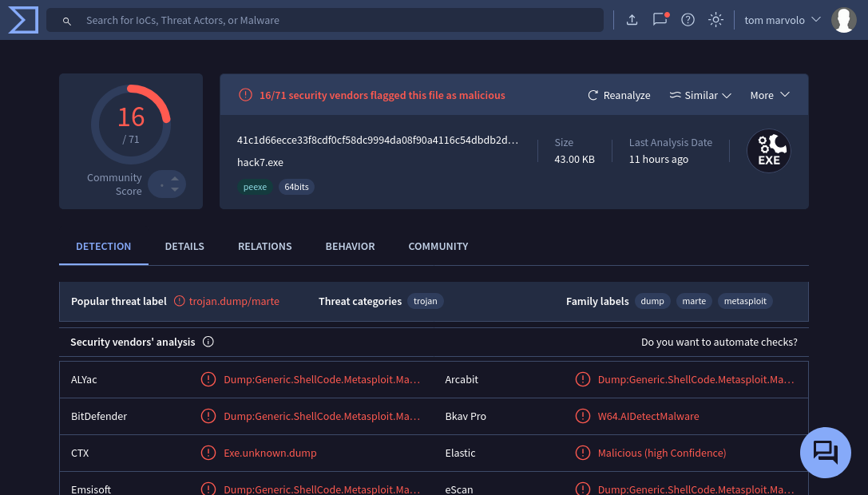Viewport: 868px width, 495px height.
Task: Open the notifications chat icon
Action: pyautogui.click(x=660, y=20)
